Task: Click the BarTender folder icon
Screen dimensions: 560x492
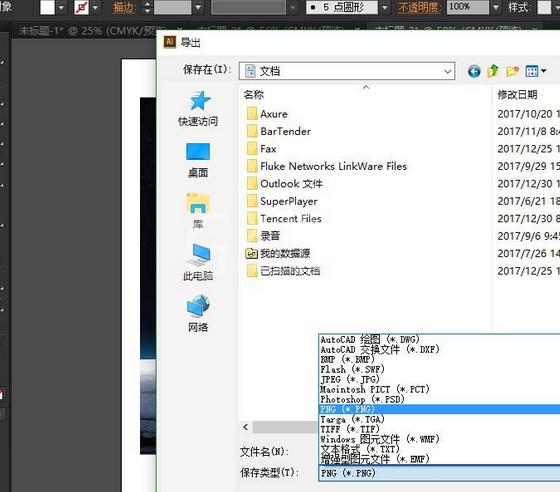Action: (x=252, y=131)
